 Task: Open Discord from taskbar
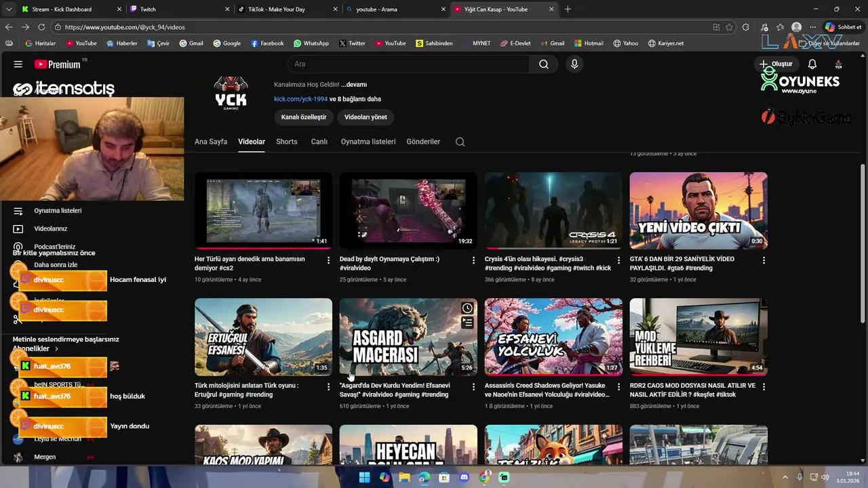pyautogui.click(x=464, y=477)
